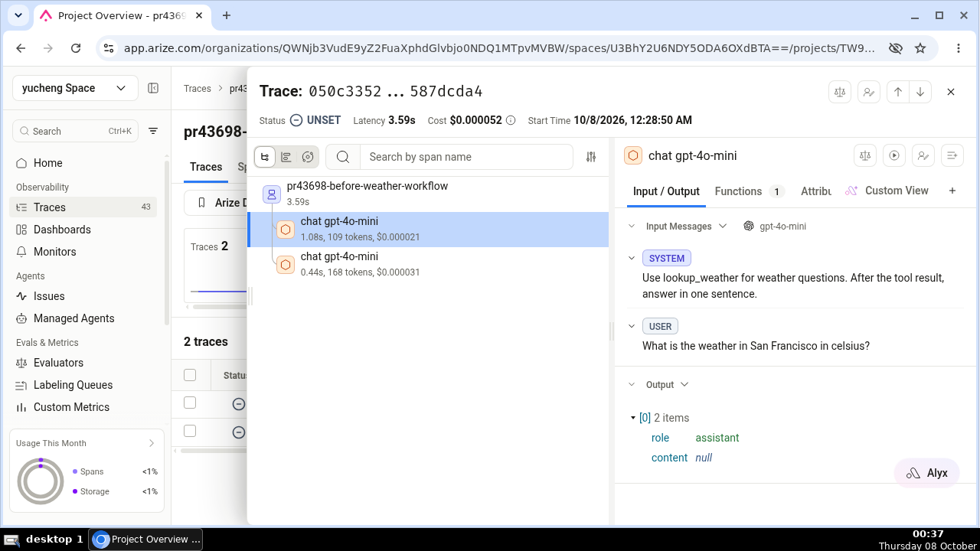Go to previous trace with up arrow
The image size is (980, 551).
click(898, 92)
